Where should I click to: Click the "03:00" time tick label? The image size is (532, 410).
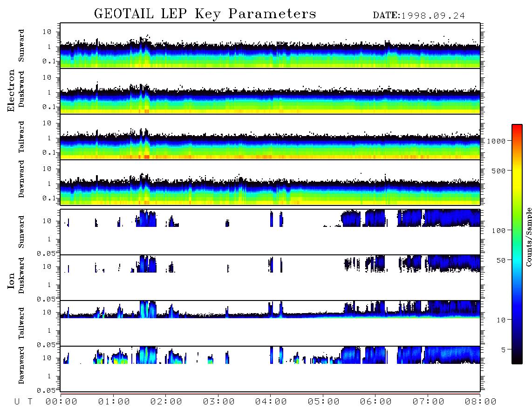[219, 402]
